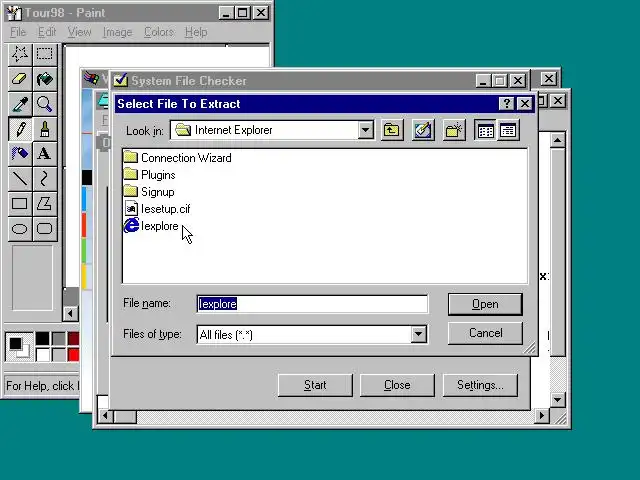Select the Curve tool in Paint
Viewport: 640px width, 480px height.
pyautogui.click(x=44, y=179)
